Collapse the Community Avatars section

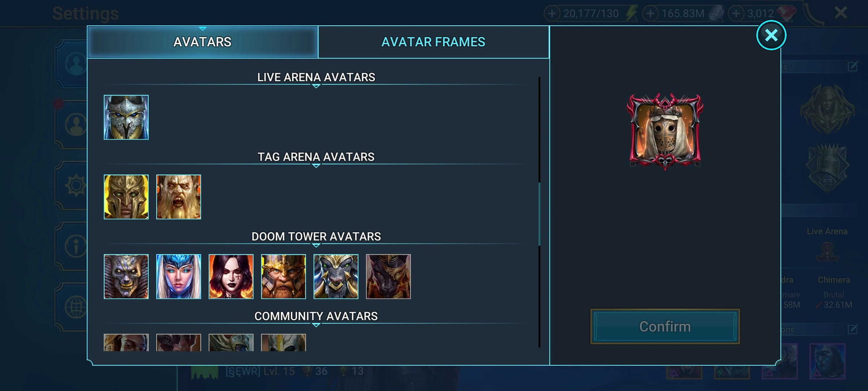coord(316,325)
